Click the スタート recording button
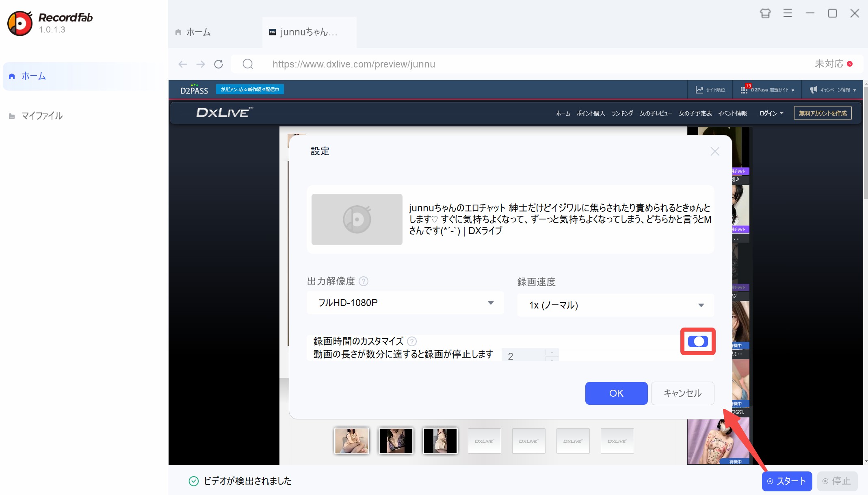Viewport: 868px width, 495px height. pos(787,481)
